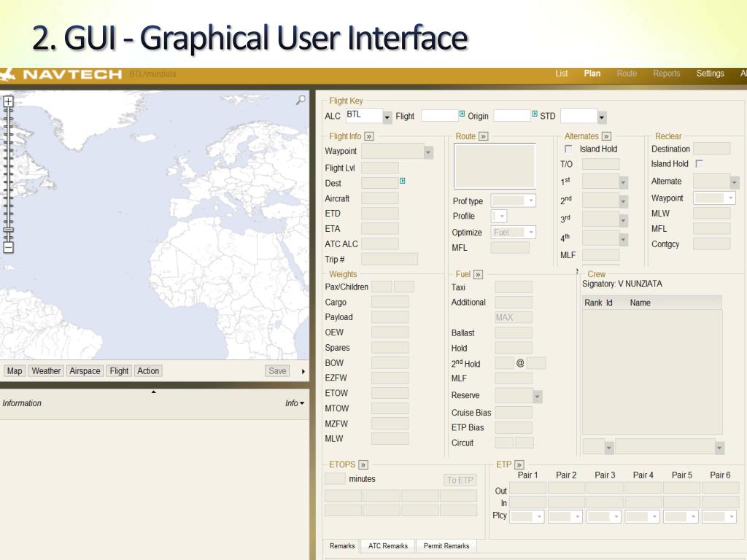This screenshot has height=560, width=747.
Task: Tick Island Hold checkbox under Alternates
Action: 568,149
